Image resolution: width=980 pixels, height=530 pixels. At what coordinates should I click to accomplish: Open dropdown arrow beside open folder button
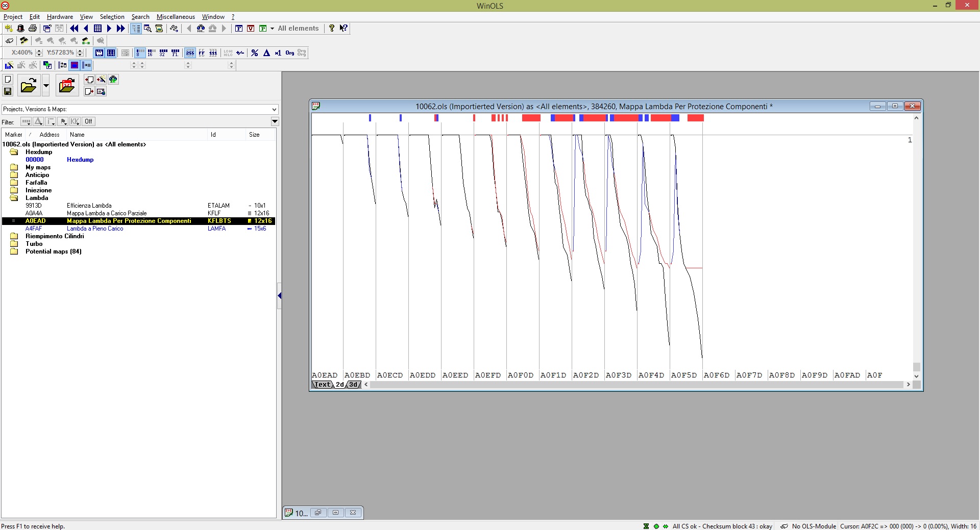(46, 85)
